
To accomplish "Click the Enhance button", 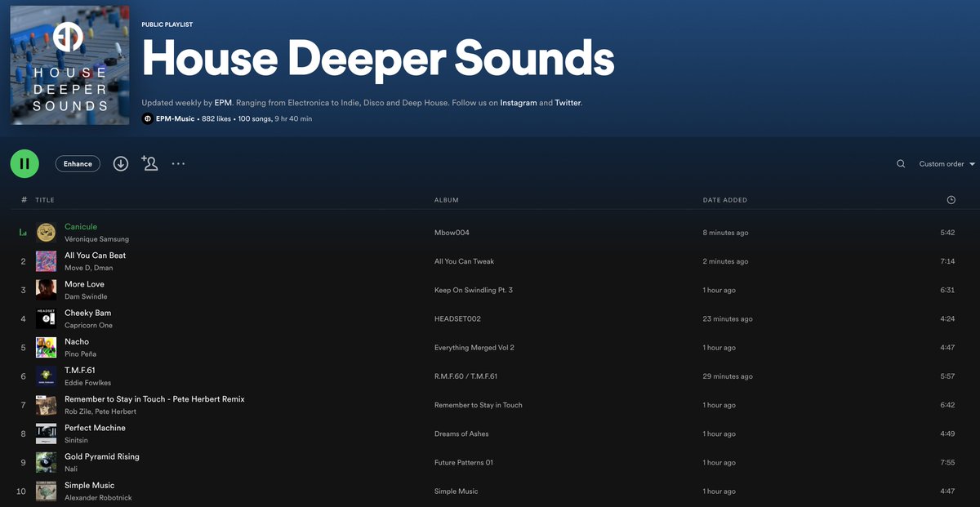I will pos(78,164).
